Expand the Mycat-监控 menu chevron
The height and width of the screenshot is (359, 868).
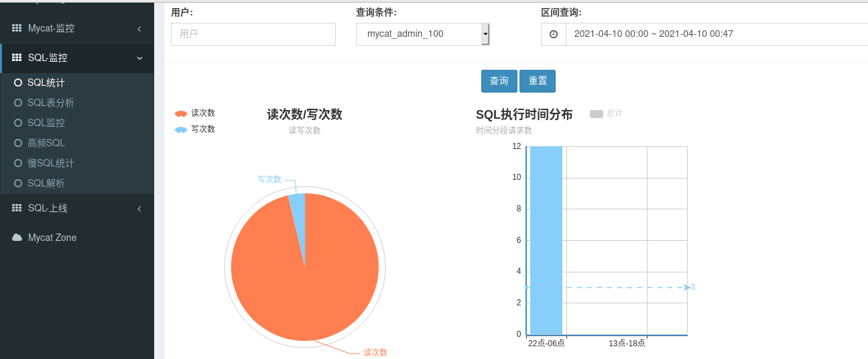139,28
